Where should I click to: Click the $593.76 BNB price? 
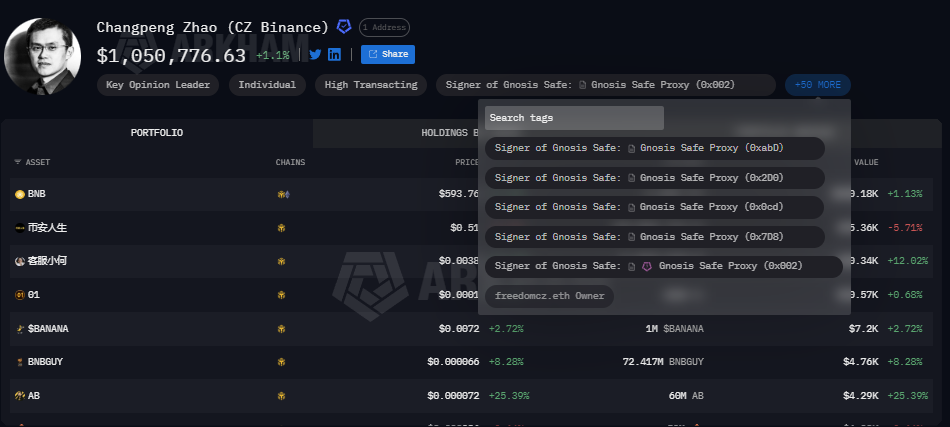pos(459,194)
